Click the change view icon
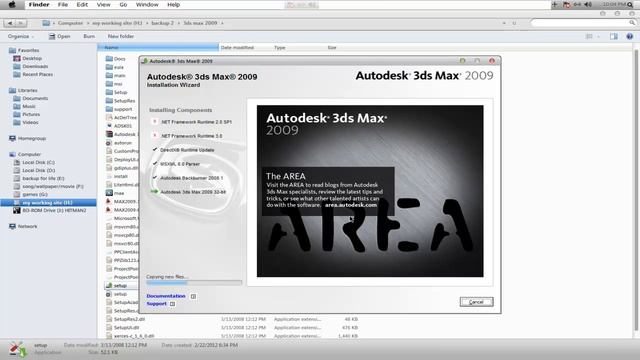 pos(589,36)
